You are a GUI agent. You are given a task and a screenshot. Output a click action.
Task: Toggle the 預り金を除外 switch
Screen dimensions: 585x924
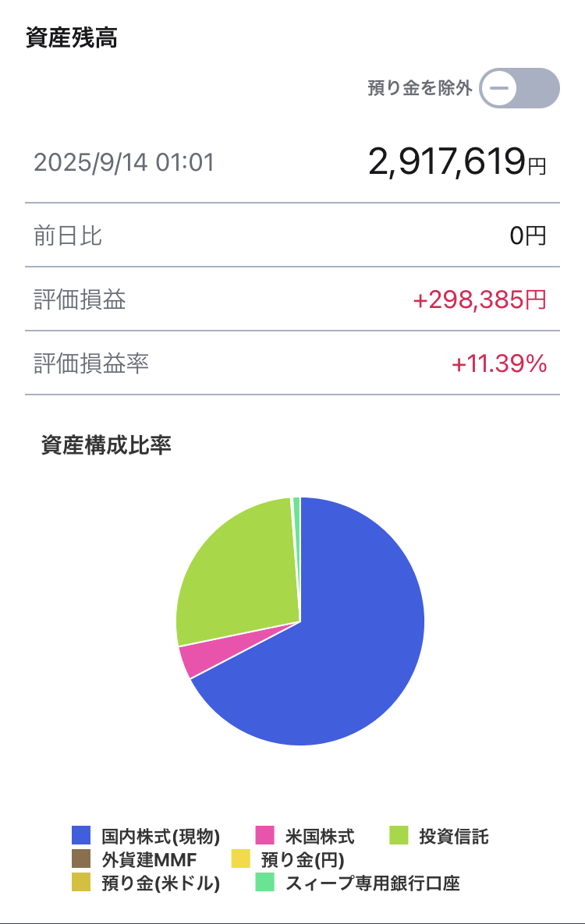(519, 88)
